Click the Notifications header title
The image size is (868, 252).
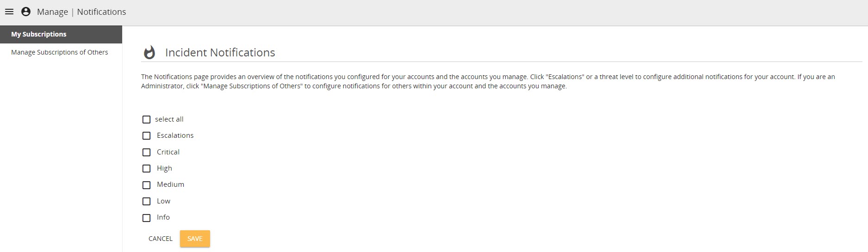pyautogui.click(x=101, y=12)
